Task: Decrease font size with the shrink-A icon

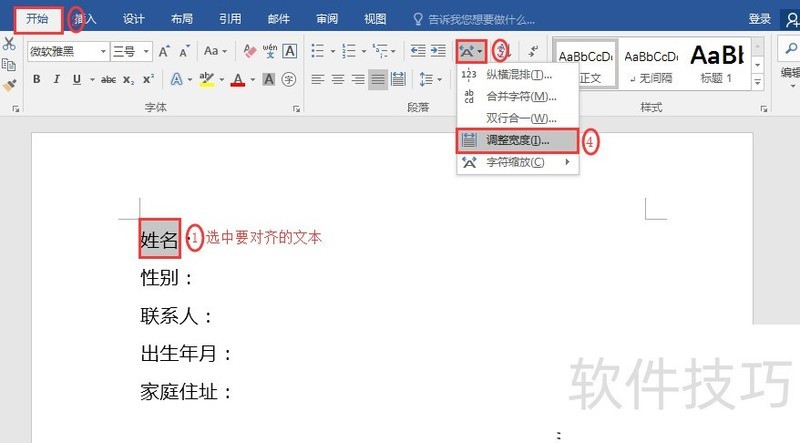Action: click(184, 51)
